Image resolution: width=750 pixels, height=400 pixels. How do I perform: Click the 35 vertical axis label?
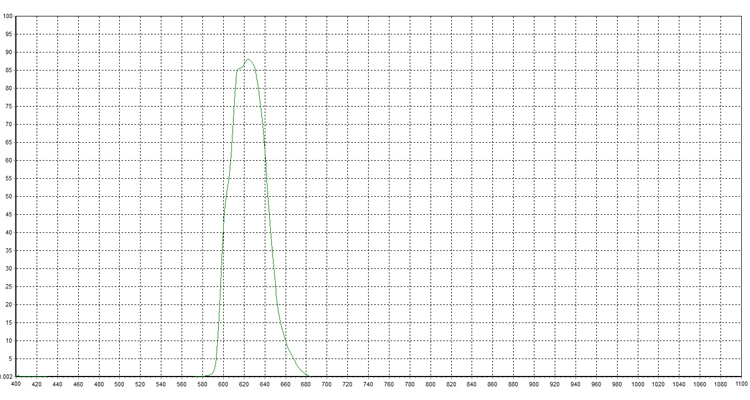(x=9, y=251)
